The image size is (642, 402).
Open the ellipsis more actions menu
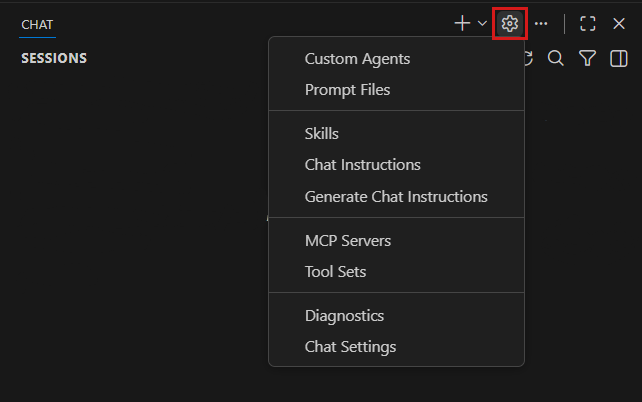point(541,23)
